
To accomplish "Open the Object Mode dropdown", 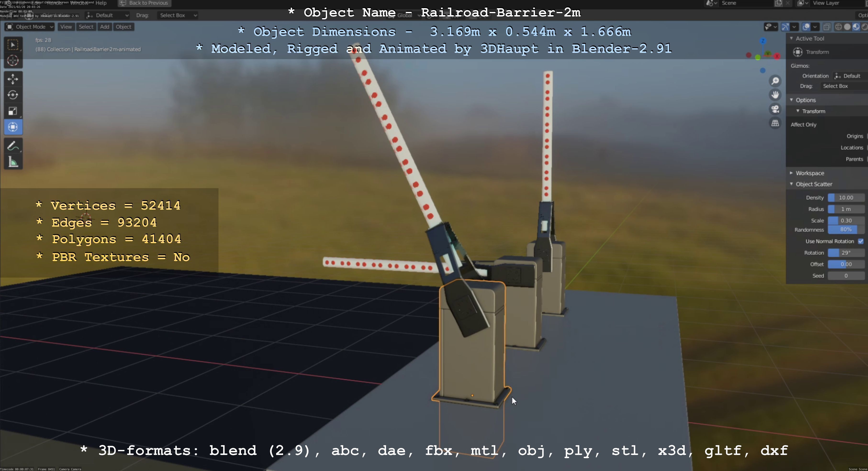I will [x=30, y=27].
